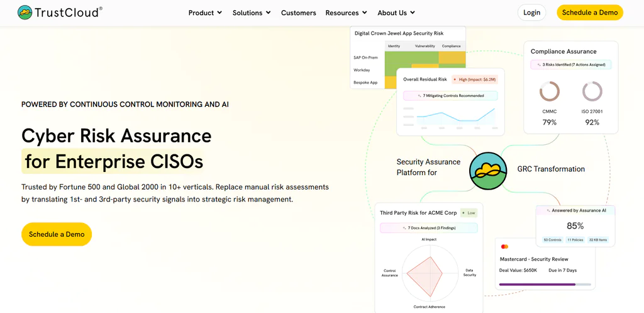This screenshot has width=644, height=313.
Task: Open the Resources menu
Action: (347, 13)
